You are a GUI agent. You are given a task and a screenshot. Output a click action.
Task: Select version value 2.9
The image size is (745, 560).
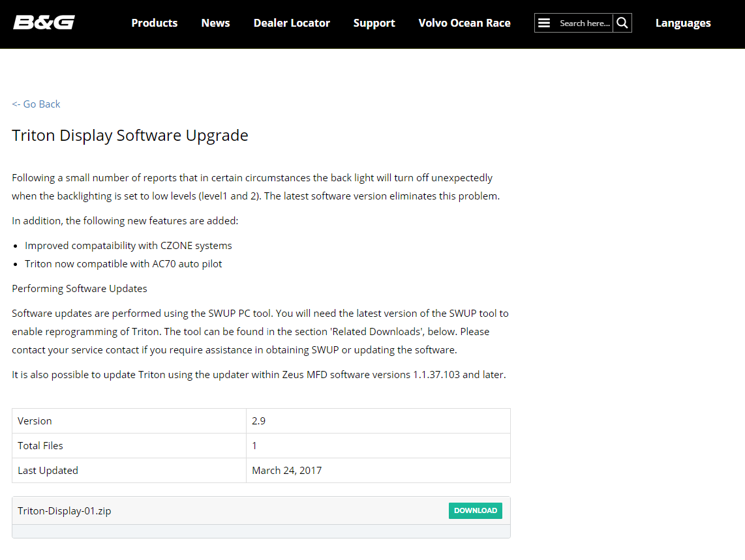click(x=258, y=421)
